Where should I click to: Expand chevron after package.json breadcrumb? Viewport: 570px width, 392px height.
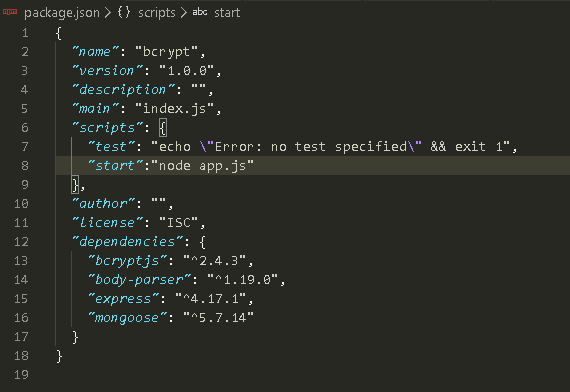coord(108,13)
